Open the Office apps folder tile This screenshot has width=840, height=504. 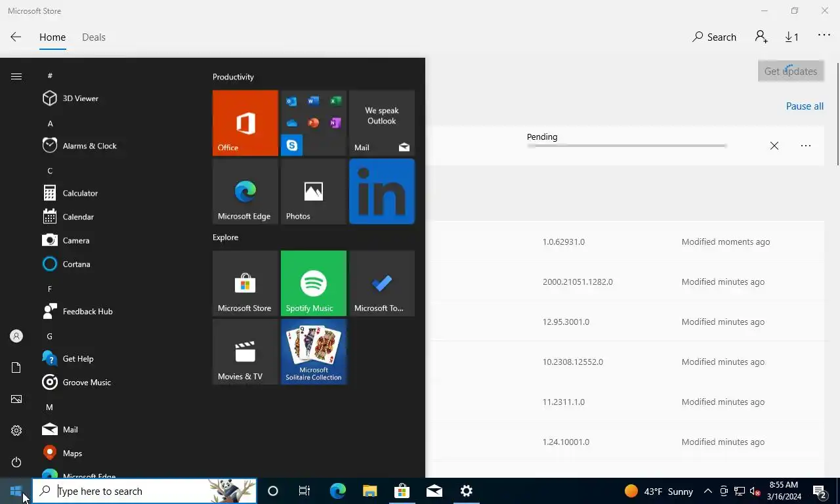tap(314, 123)
